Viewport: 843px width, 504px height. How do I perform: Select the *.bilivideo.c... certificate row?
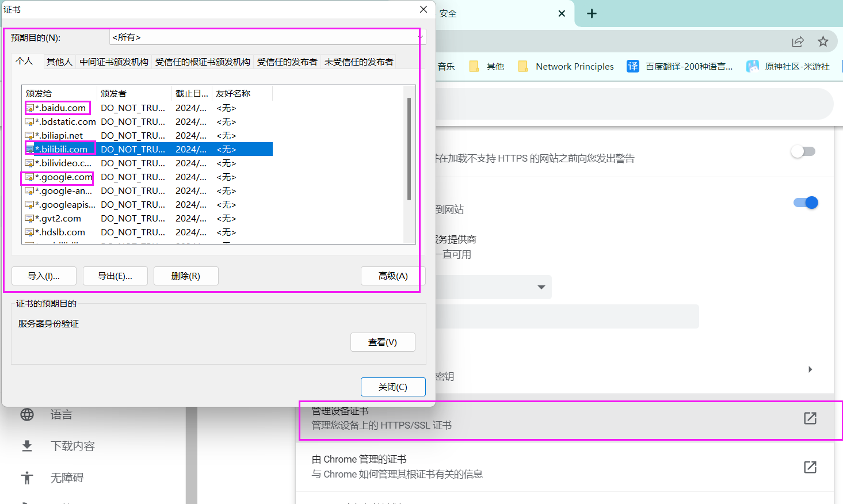148,163
